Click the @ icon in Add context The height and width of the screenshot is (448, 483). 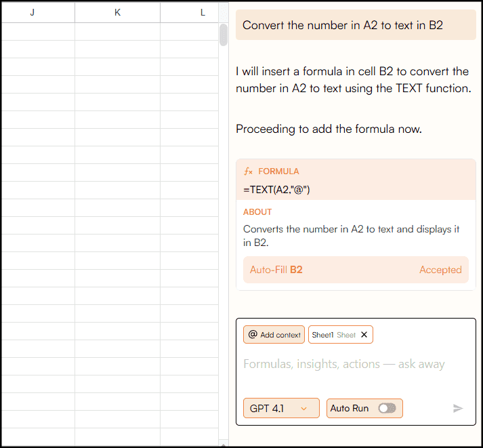pyautogui.click(x=253, y=334)
